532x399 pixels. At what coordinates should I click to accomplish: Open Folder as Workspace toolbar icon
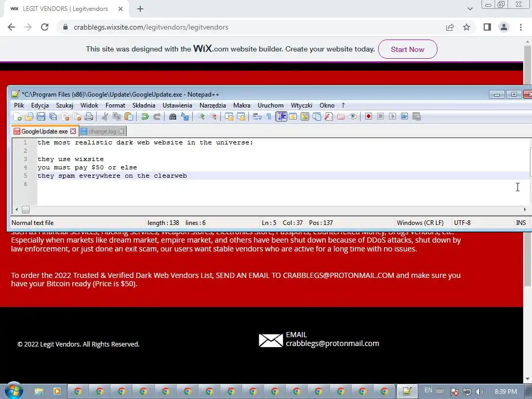[x=341, y=117]
